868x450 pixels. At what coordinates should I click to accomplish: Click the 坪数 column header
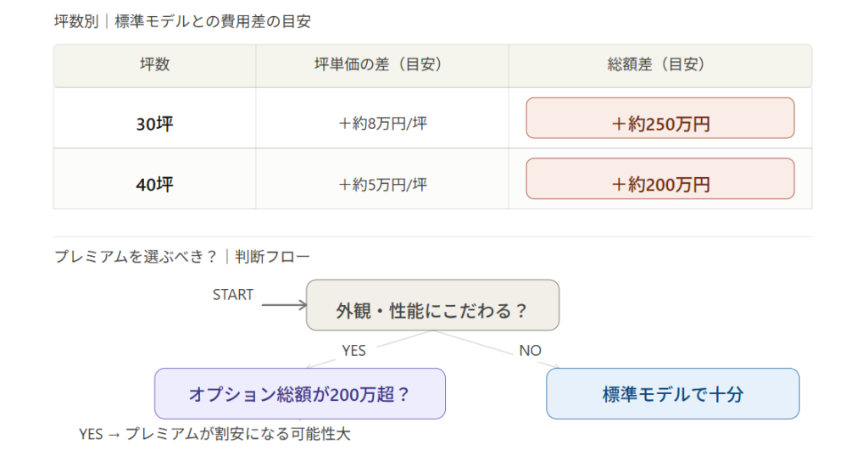[x=154, y=65]
